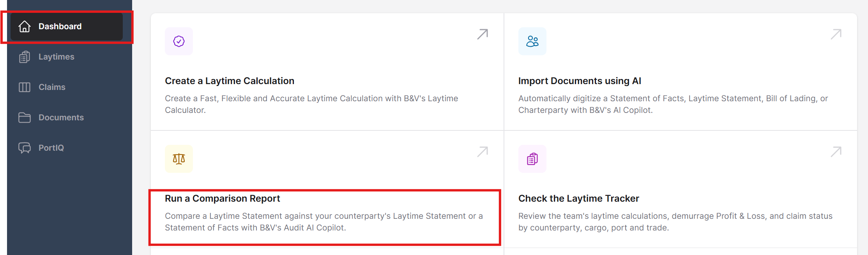Click the Laytimes clipboard icon
Screen dimensions: 868x255
[x=25, y=57]
